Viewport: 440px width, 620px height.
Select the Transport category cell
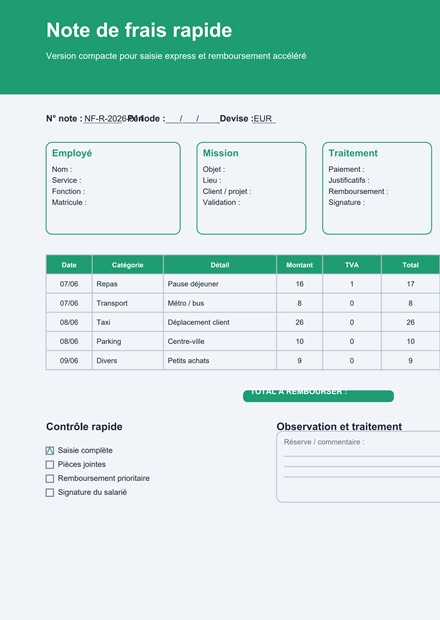pos(128,303)
